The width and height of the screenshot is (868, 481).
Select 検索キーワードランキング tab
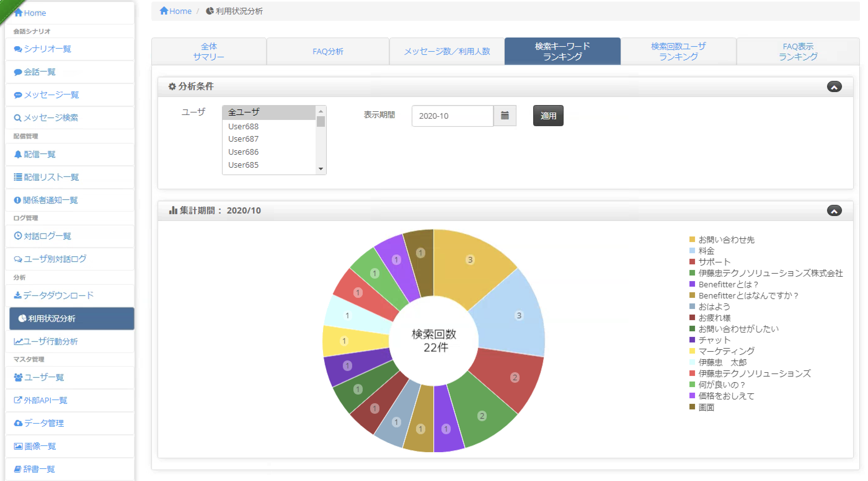[562, 51]
